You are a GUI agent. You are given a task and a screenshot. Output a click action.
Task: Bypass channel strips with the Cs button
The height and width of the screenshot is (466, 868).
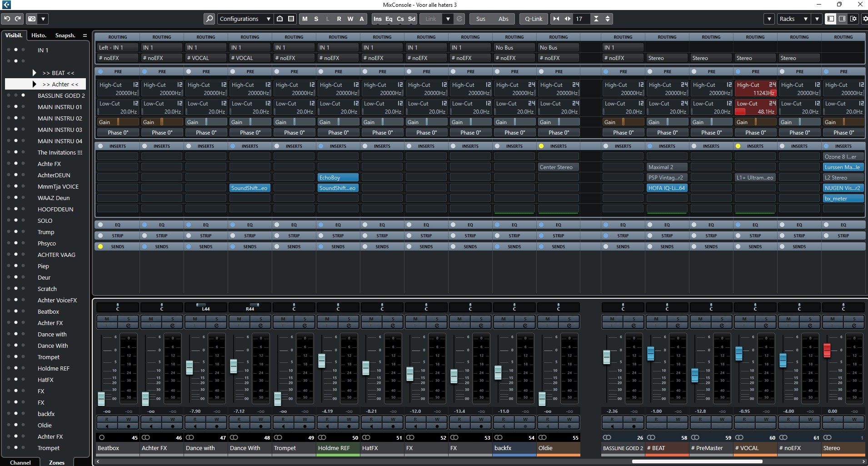400,19
